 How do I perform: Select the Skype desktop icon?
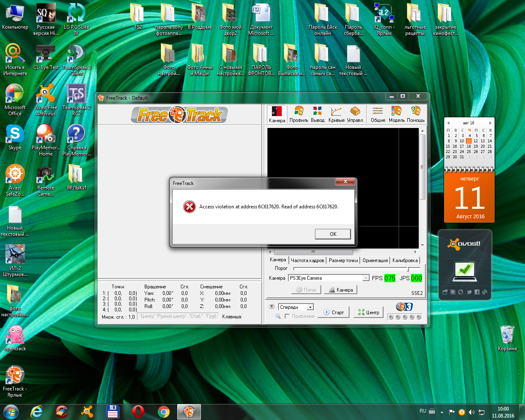click(15, 137)
